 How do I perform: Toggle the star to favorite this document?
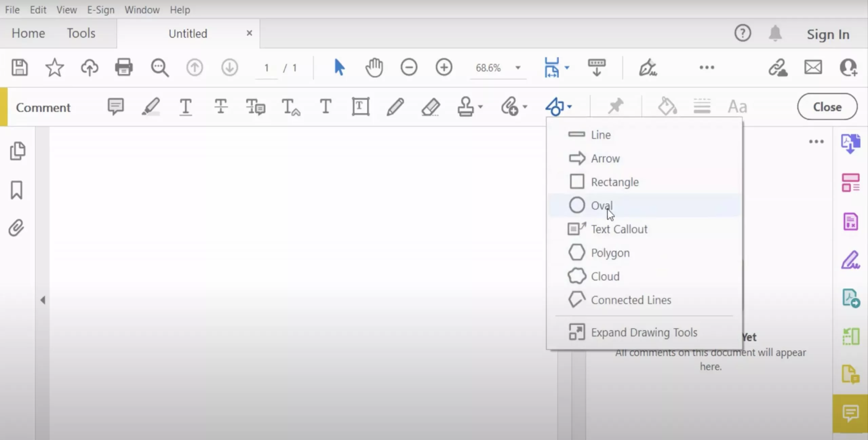[55, 67]
